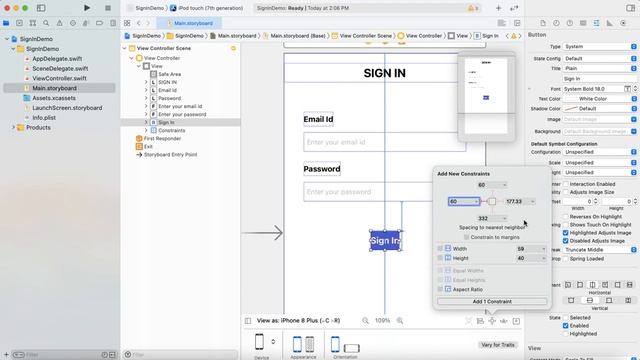The height and width of the screenshot is (360, 640).
Task: Open the Debug navigator
Action: click(x=86, y=23)
